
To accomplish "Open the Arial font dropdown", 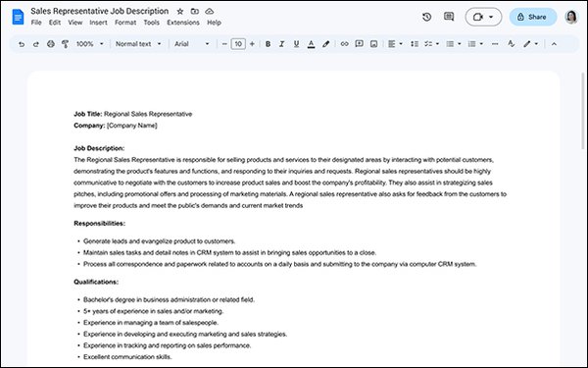I will [x=191, y=44].
